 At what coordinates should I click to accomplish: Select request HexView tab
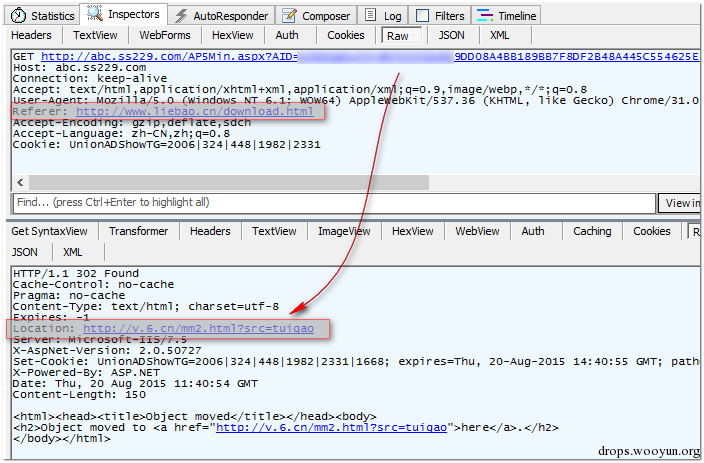(233, 35)
